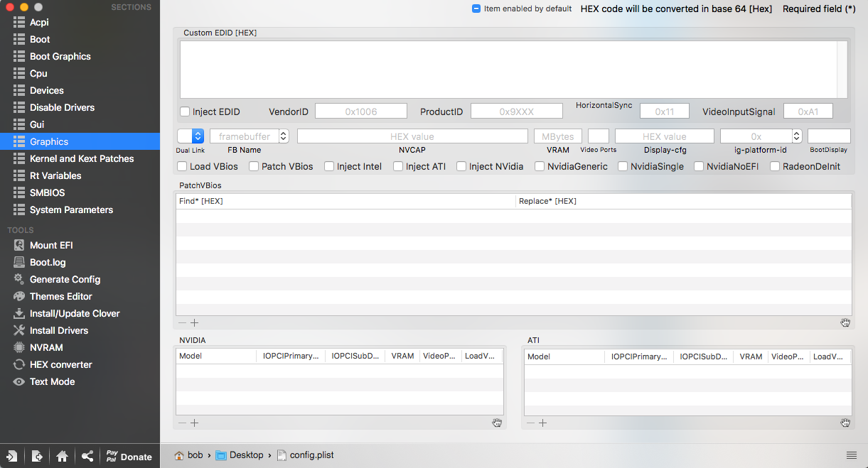Screen dimensions: 868x468
Task: Click the VendorID input field
Action: (361, 111)
